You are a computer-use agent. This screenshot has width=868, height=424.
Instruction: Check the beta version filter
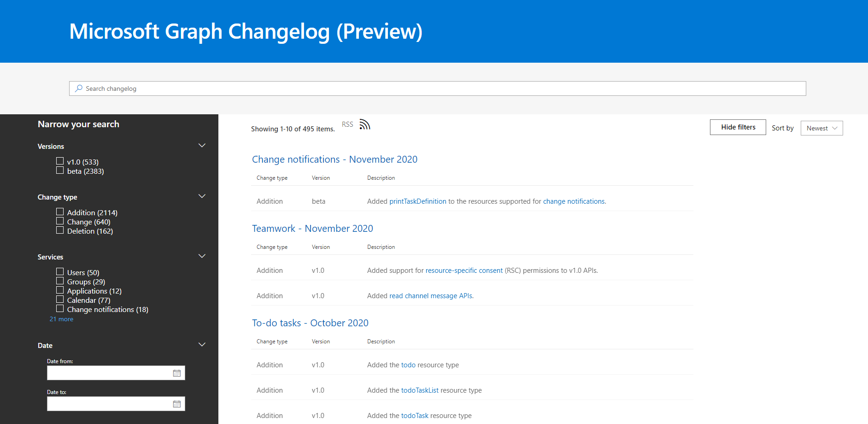click(60, 170)
